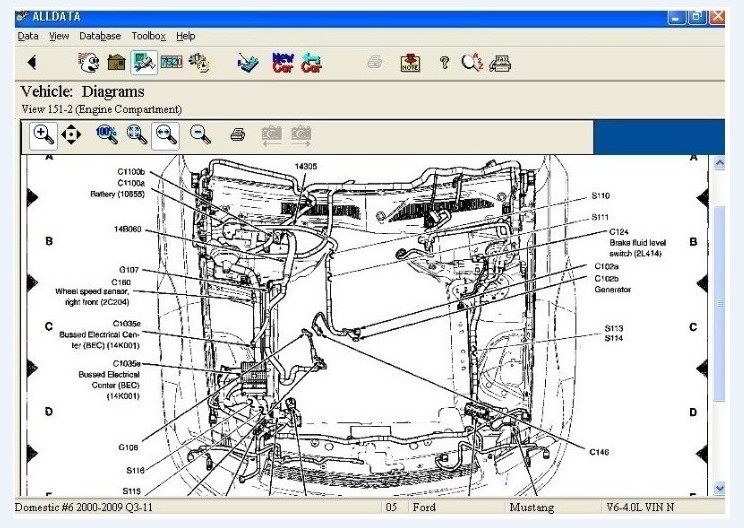
Task: Click "View 151-2 (Engine Compartment)" subtitle
Action: coord(102,109)
